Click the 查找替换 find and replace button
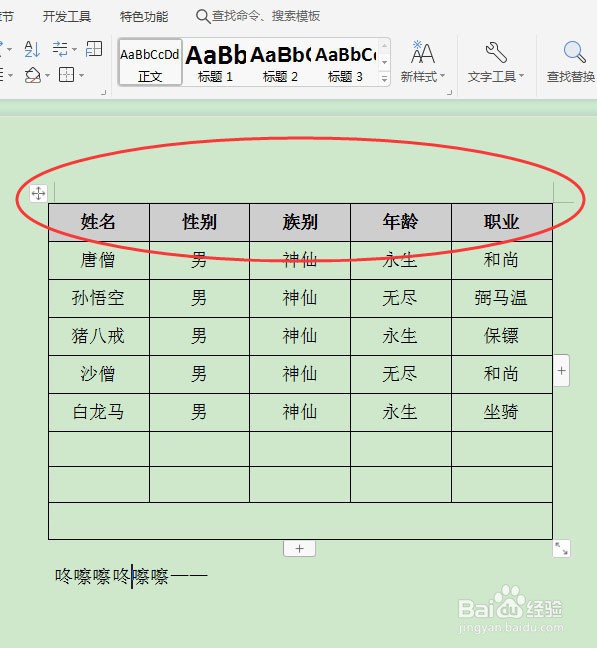 571,62
